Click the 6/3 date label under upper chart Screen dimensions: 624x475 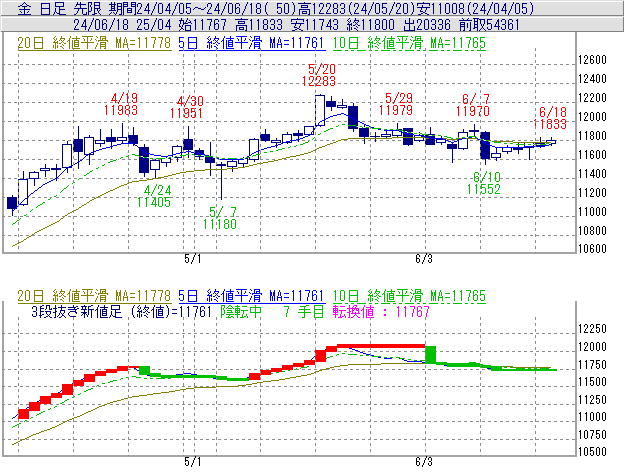424,259
